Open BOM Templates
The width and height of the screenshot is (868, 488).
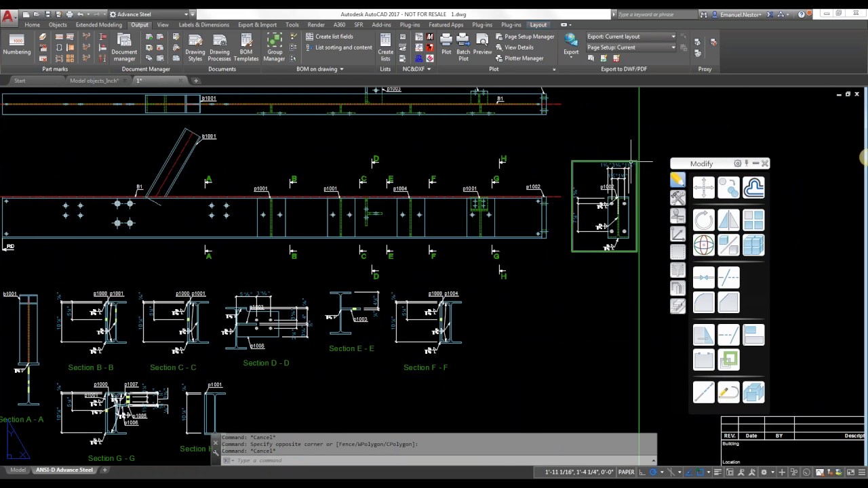click(246, 47)
